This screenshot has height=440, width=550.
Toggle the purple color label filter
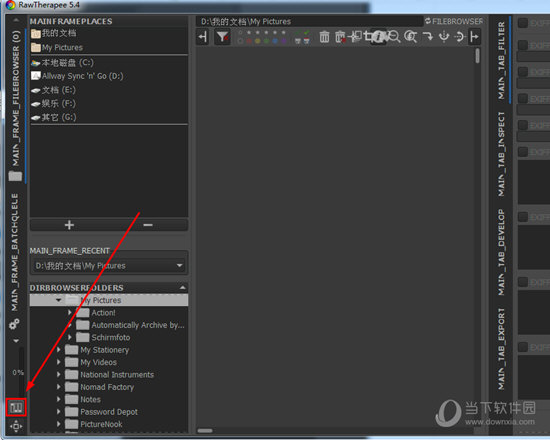pos(283,41)
